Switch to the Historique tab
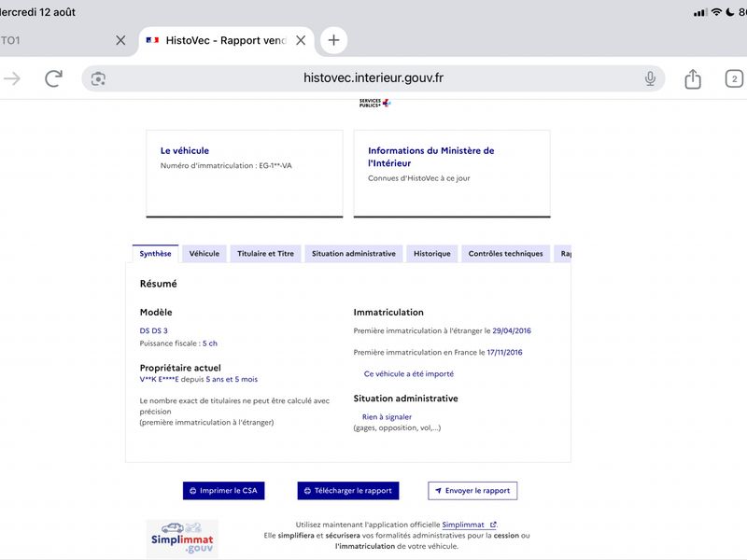Screen dimensions: 747x560 tap(432, 254)
